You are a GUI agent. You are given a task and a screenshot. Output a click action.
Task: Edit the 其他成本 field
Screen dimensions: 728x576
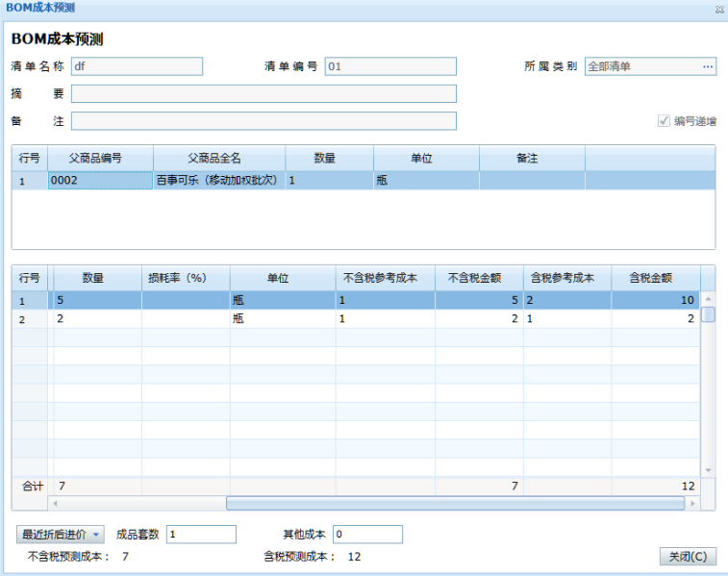tap(366, 535)
